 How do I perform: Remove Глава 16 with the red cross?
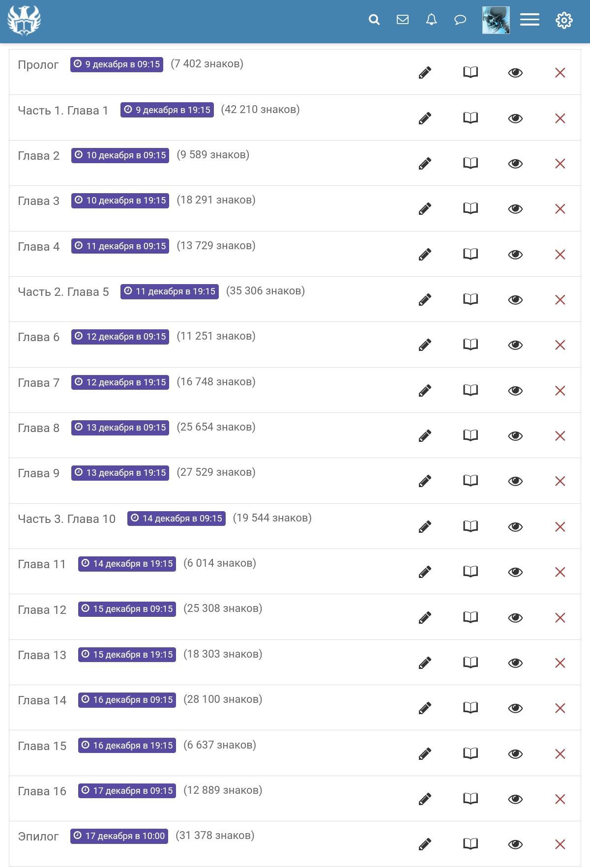pos(560,799)
